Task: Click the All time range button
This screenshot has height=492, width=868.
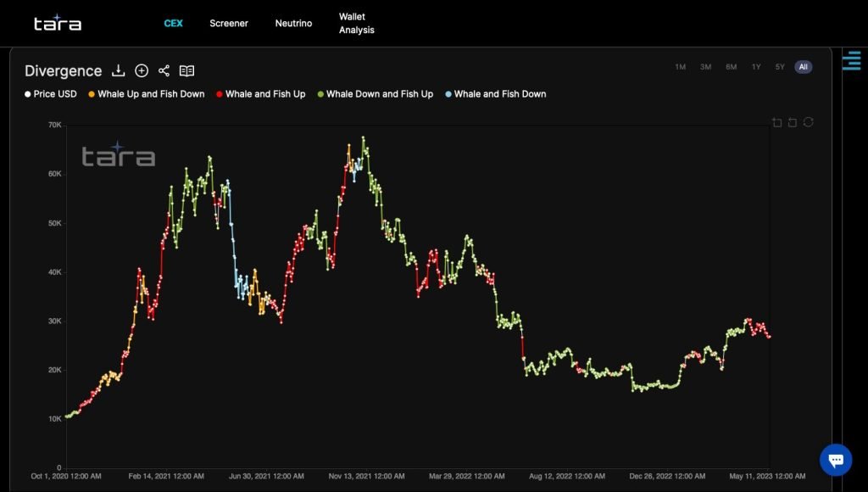Action: tap(804, 66)
